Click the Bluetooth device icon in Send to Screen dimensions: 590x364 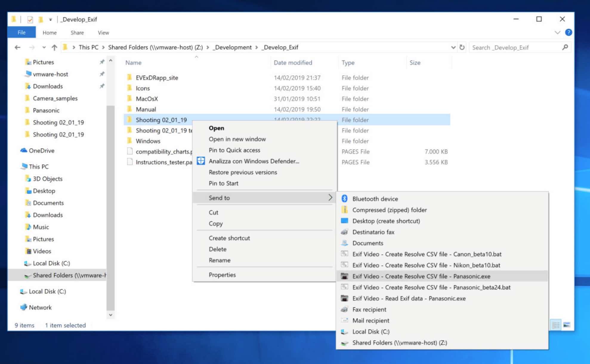point(345,199)
